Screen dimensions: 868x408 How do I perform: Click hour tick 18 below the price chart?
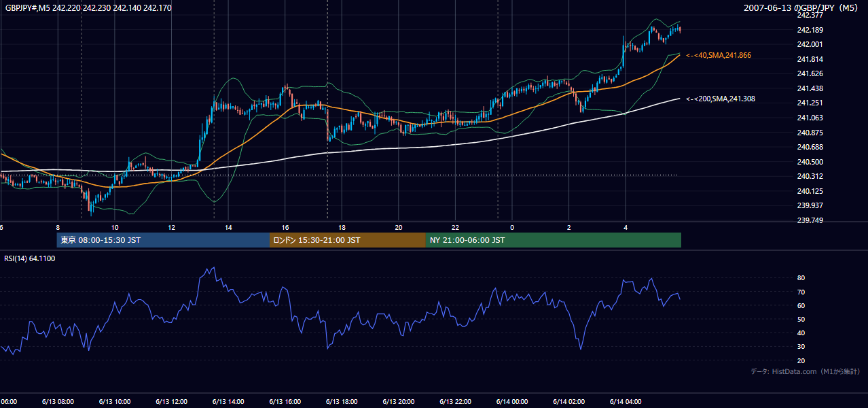342,227
